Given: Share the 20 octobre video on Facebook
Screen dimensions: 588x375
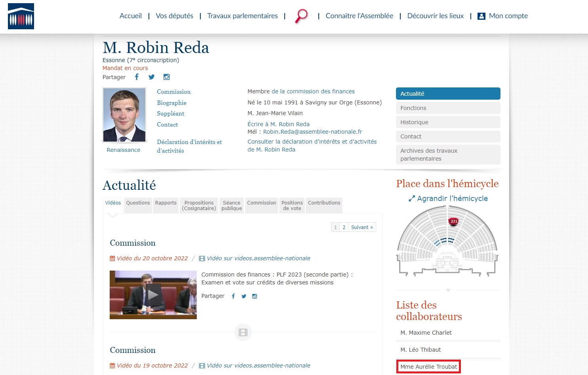Looking at the screenshot, I should coord(233,296).
